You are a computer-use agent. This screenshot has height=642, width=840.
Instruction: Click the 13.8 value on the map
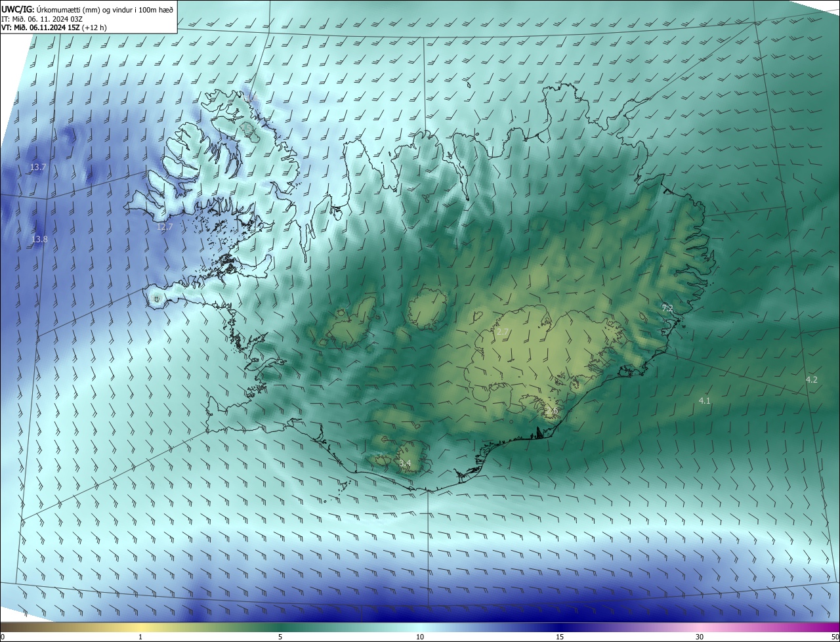39,240
